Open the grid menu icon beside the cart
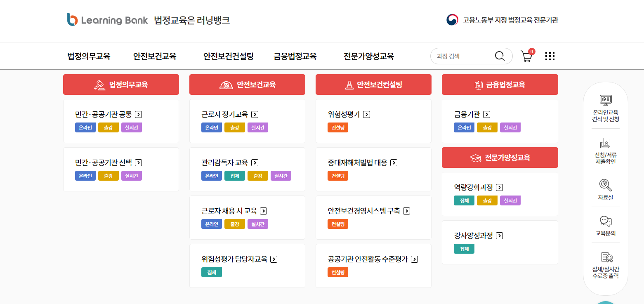Viewport: 644px width, 304px height. coord(550,56)
